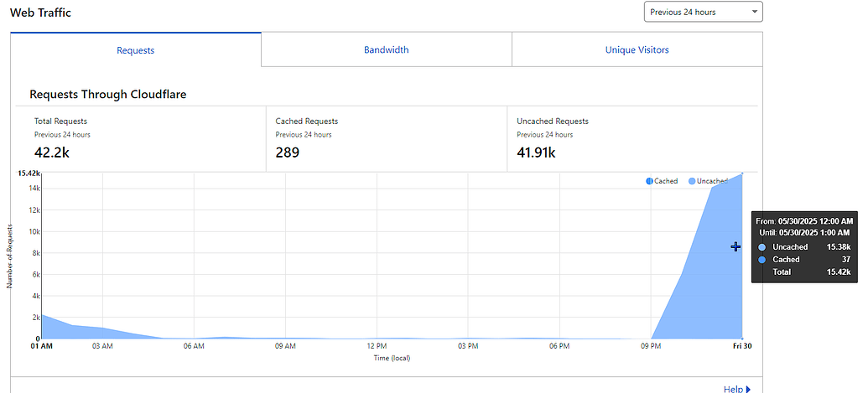Click the Web Traffic title

[40, 13]
